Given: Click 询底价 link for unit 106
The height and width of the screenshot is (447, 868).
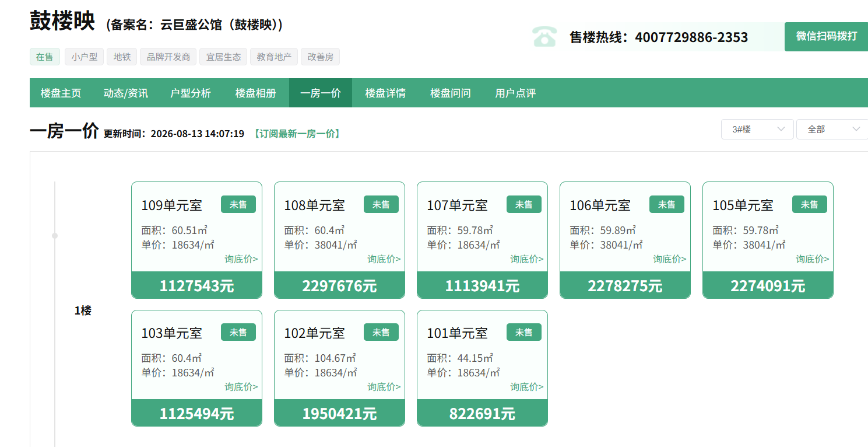Looking at the screenshot, I should click(670, 259).
